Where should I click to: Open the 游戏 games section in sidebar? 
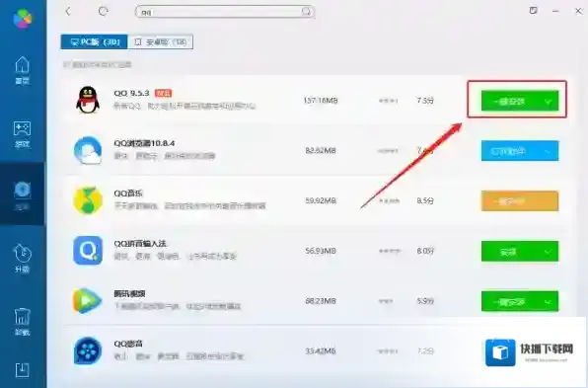(22, 134)
